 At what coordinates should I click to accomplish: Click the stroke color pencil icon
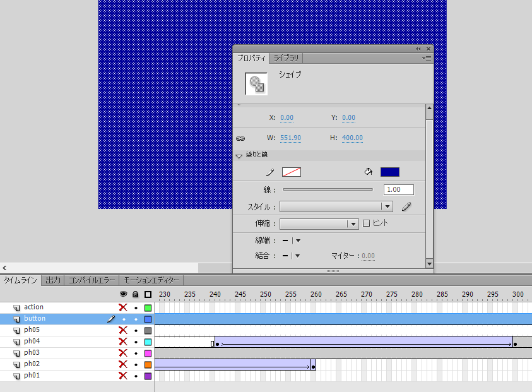[x=270, y=172]
